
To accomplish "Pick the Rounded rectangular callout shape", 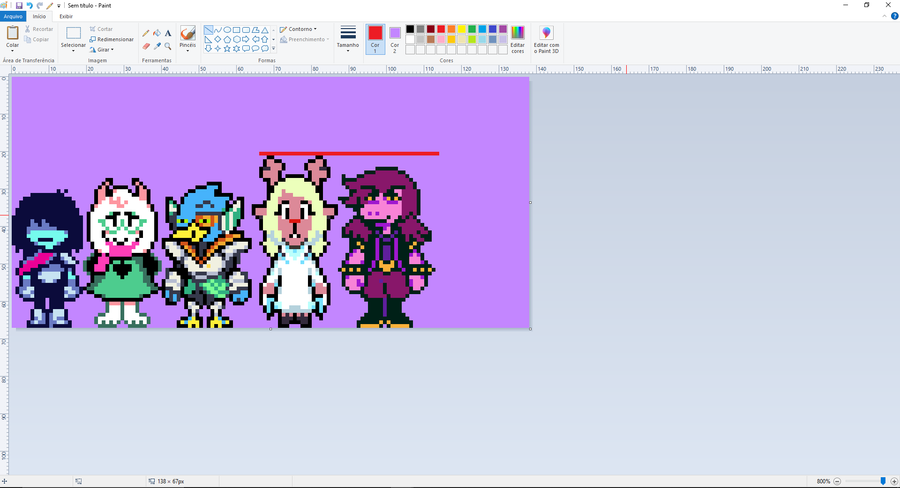I will point(246,49).
